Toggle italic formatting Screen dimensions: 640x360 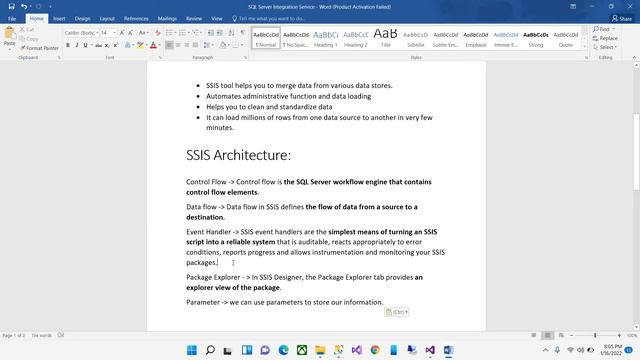pos(77,45)
